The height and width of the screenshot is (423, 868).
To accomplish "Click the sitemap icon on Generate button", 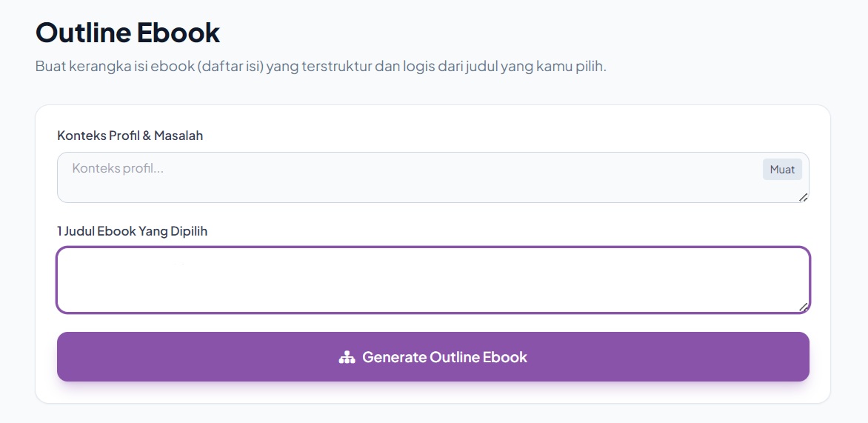I will click(x=347, y=357).
